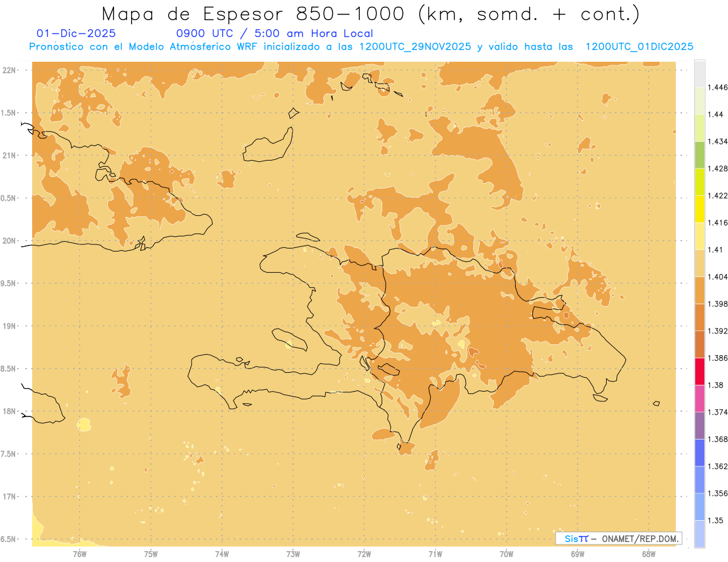Select the date text '01-Dic-2025'
The width and height of the screenshot is (728, 562).
[76, 34]
